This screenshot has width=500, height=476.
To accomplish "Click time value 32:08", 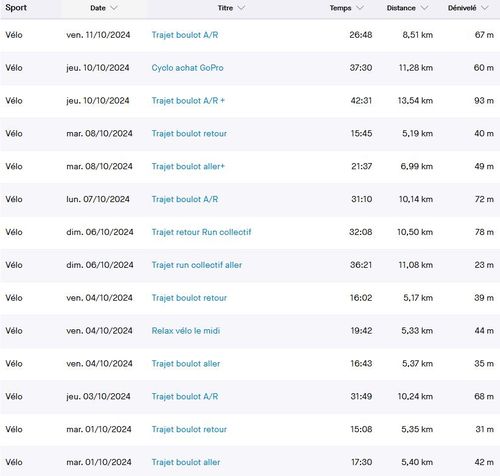I will [361, 232].
